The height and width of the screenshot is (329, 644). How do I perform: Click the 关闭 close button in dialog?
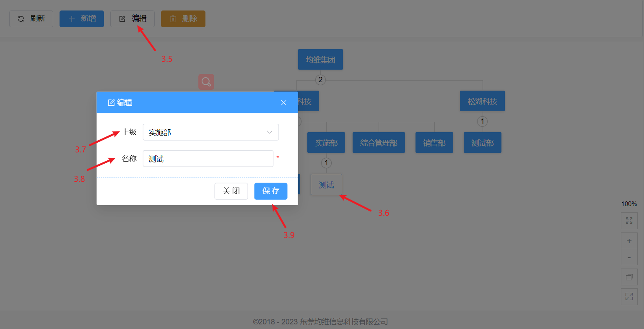pyautogui.click(x=231, y=191)
